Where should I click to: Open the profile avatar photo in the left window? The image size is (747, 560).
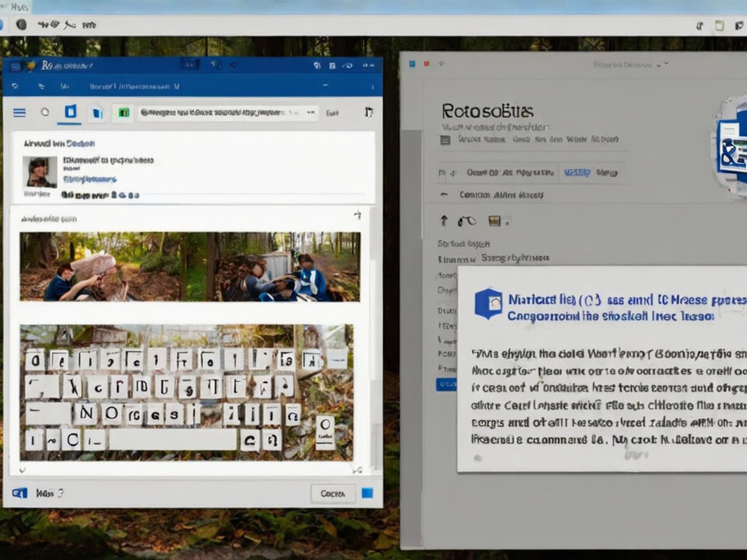(40, 172)
